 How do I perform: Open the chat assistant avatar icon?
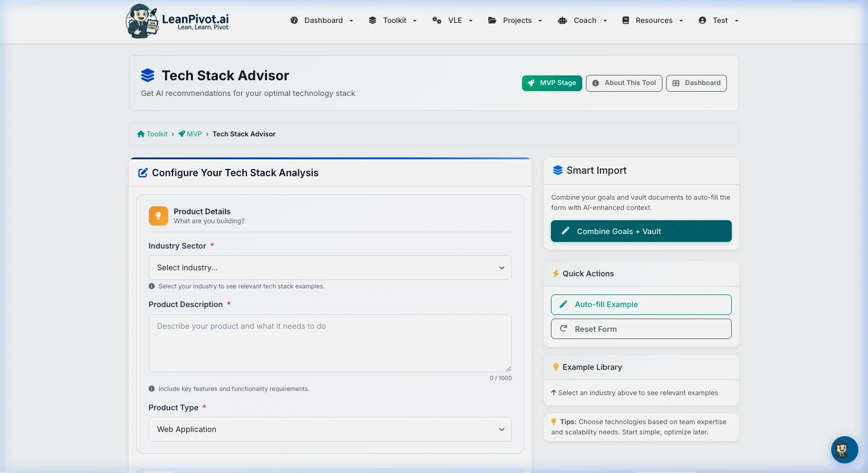(x=844, y=449)
